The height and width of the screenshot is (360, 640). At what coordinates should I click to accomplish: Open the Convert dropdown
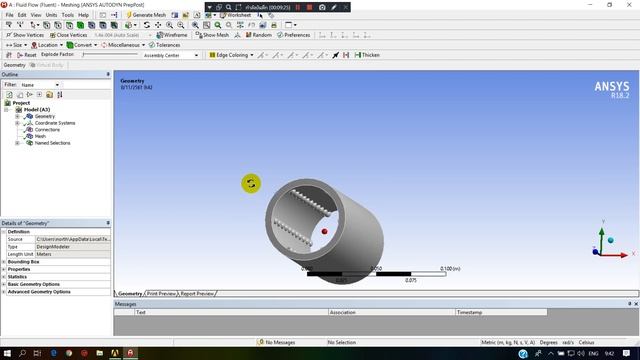(82, 45)
